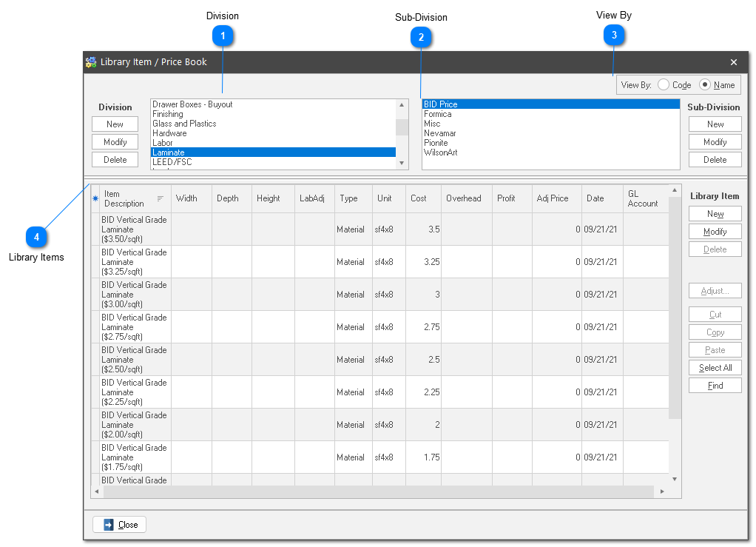Screen dimensions: 756x547
Task: Click the sort icon in Item Description header
Action: (x=161, y=198)
